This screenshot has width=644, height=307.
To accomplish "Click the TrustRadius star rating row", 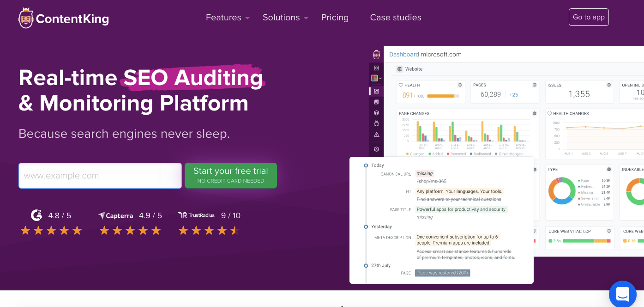I will click(209, 230).
